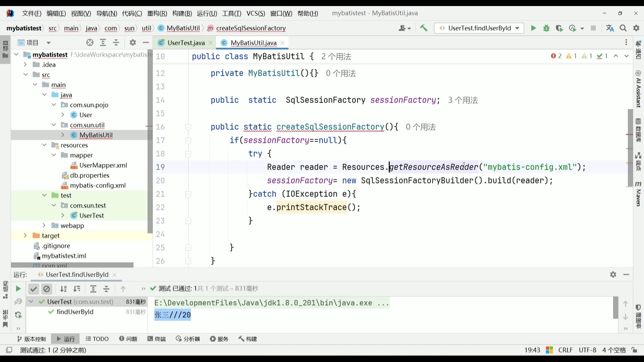Expand the .idea folder
644x362 pixels.
pyautogui.click(x=25, y=64)
